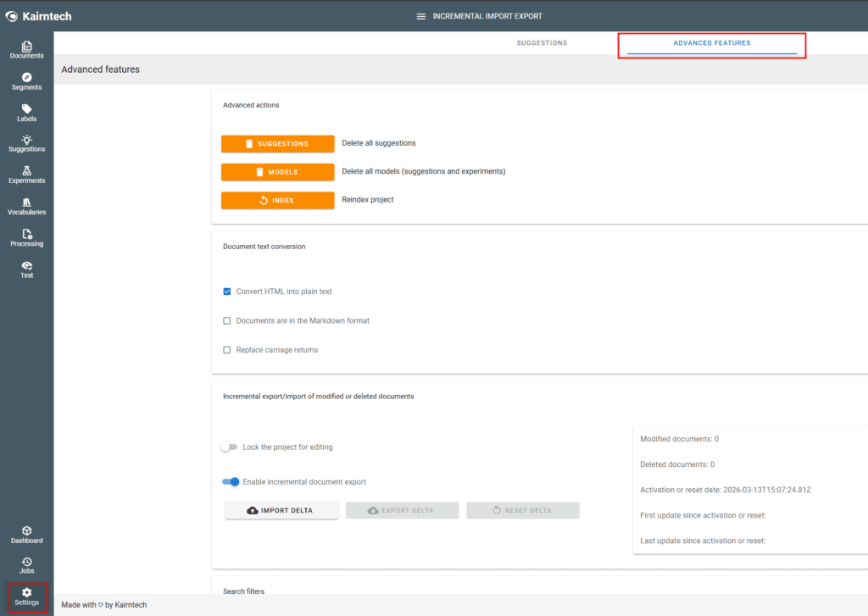Navigate to Vocabularies
Image resolution: width=868 pixels, height=616 pixels.
[26, 206]
